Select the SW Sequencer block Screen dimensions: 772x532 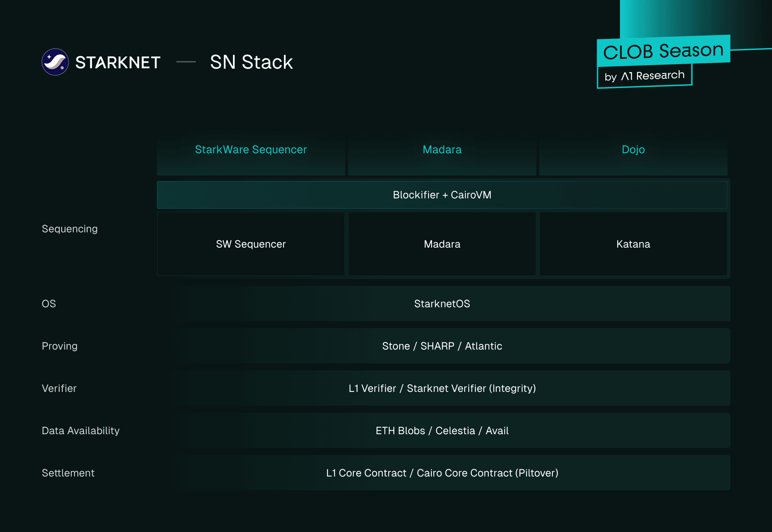(251, 244)
